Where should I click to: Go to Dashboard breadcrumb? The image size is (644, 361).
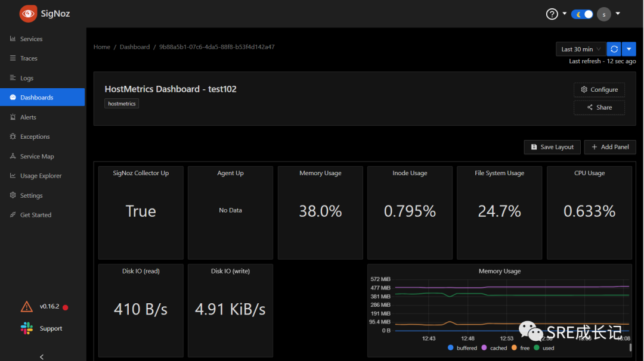pos(135,47)
